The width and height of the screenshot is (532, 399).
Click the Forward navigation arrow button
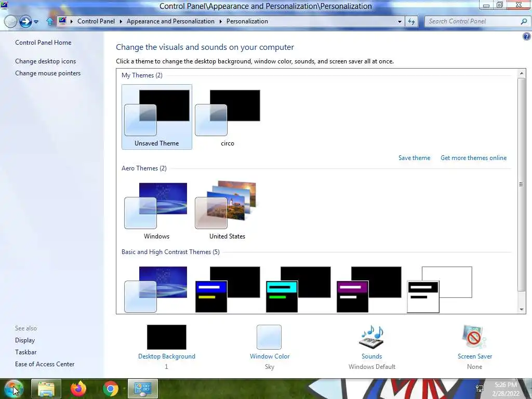coord(25,22)
